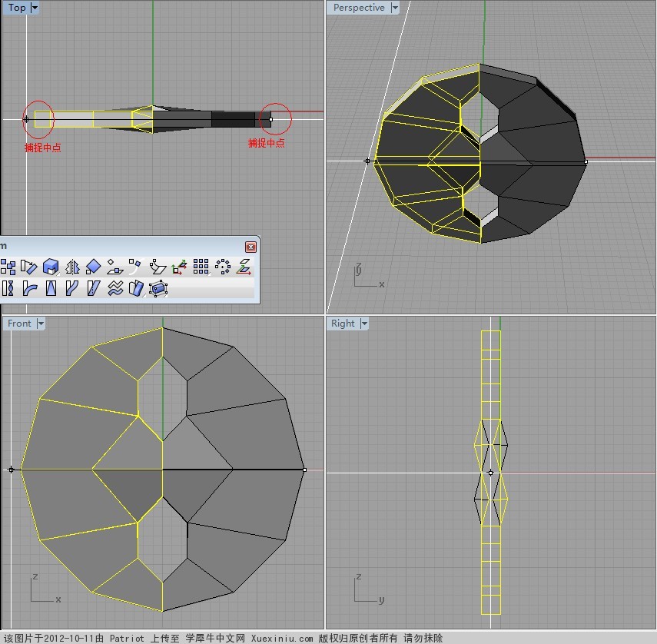This screenshot has height=644, width=657.
Task: Select the Flow along curve tool
Action: [x=72, y=288]
